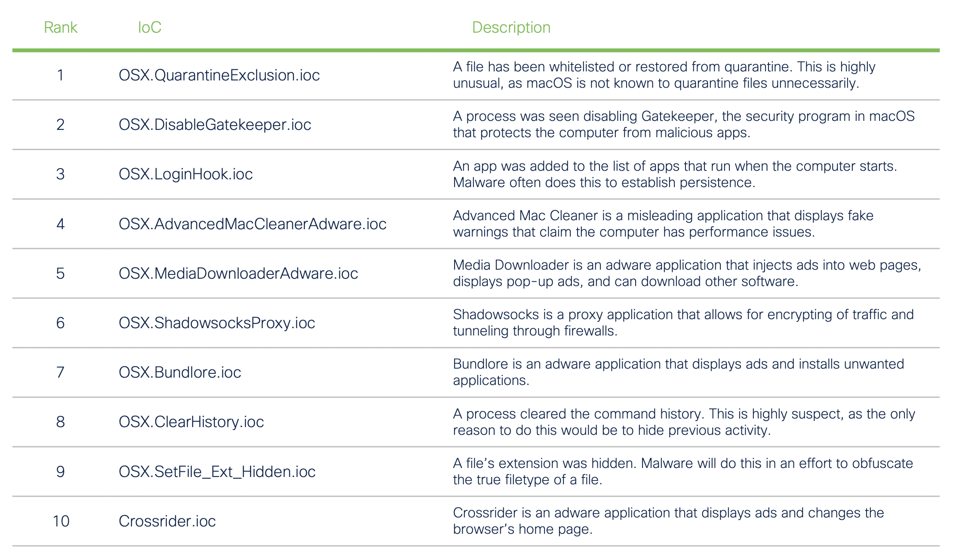Select OSX.QuarantineExclusion.ioc entry
This screenshot has width=953, height=560.
219,75
